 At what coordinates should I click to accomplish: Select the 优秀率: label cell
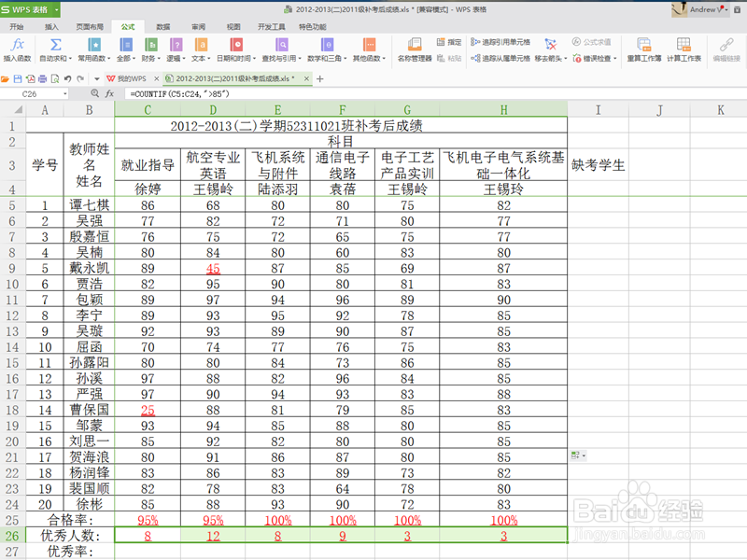[70, 552]
